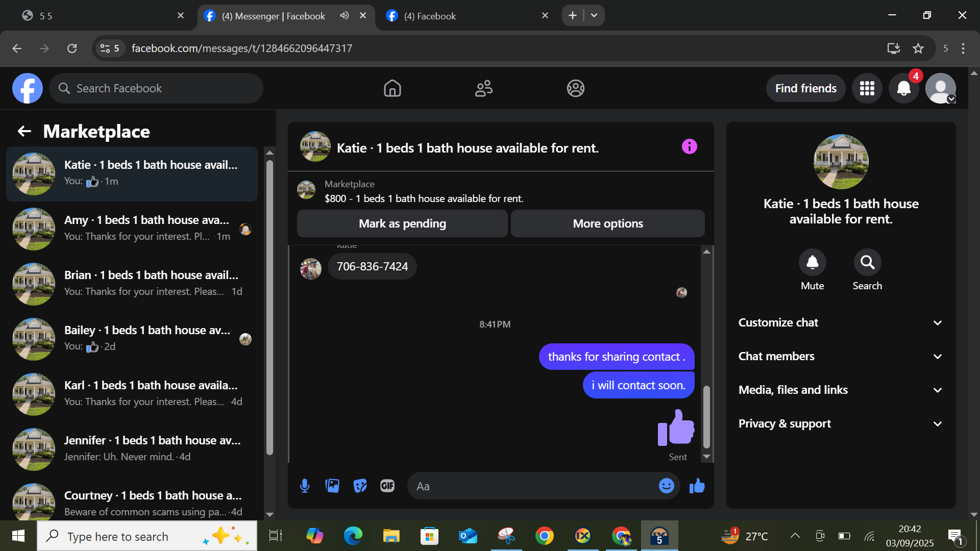Show hidden system tray icons
This screenshot has width=980, height=551.
tap(795, 536)
